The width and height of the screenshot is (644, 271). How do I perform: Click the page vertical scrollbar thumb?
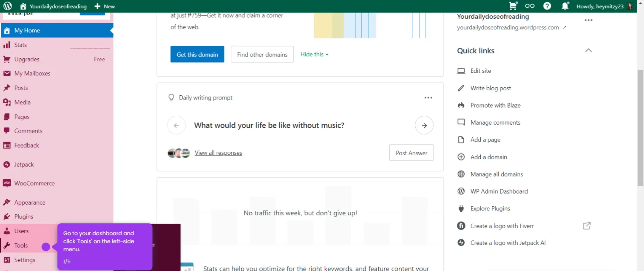[x=641, y=128]
